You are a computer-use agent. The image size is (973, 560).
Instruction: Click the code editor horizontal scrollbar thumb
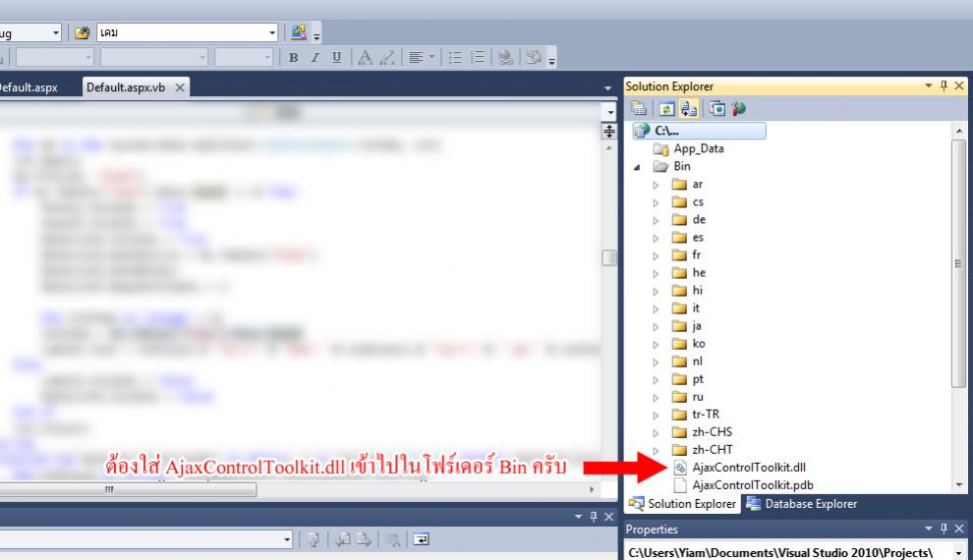pyautogui.click(x=127, y=489)
